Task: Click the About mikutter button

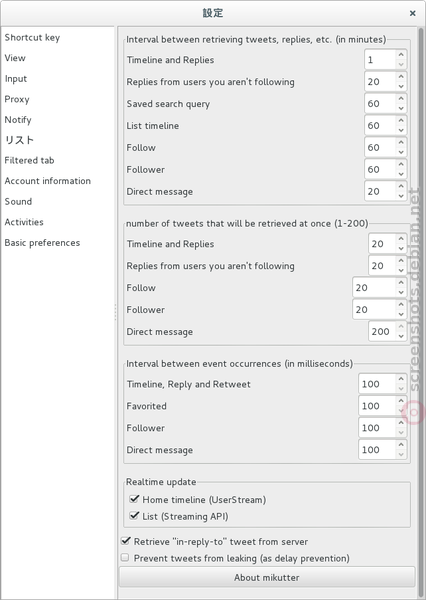Action: (x=267, y=577)
